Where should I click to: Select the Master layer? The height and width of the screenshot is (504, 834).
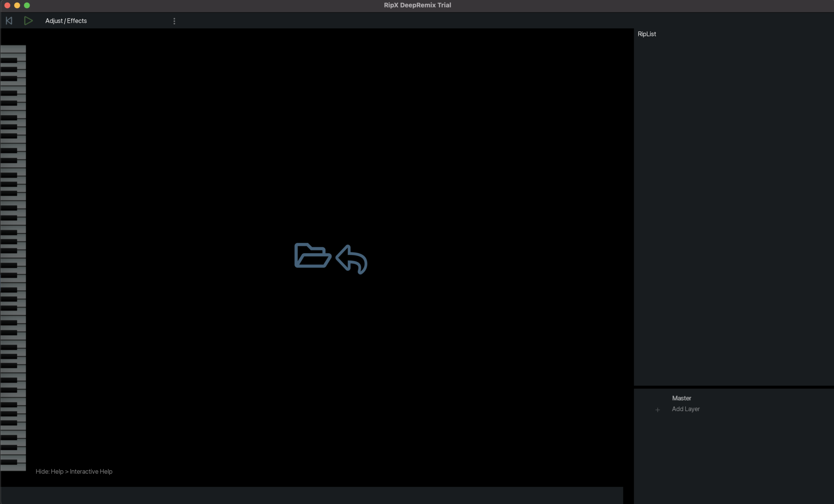[681, 398]
